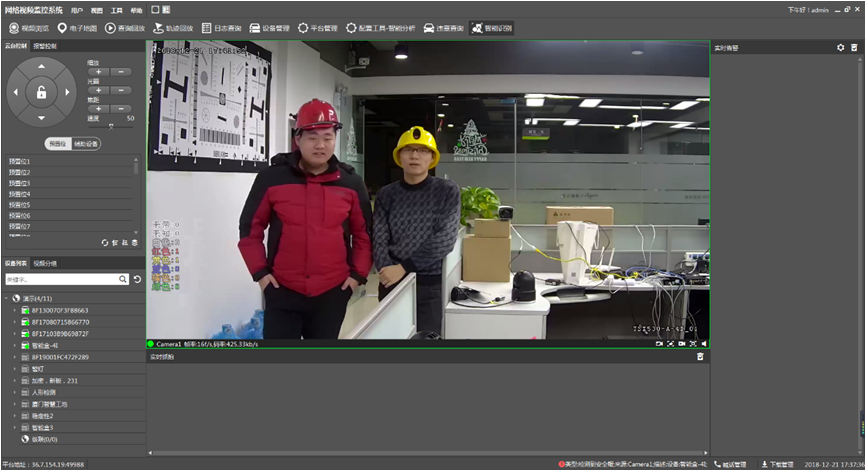The width and height of the screenshot is (866, 471).
Task: Switch to single-window layout icon in title bar
Action: (155, 10)
